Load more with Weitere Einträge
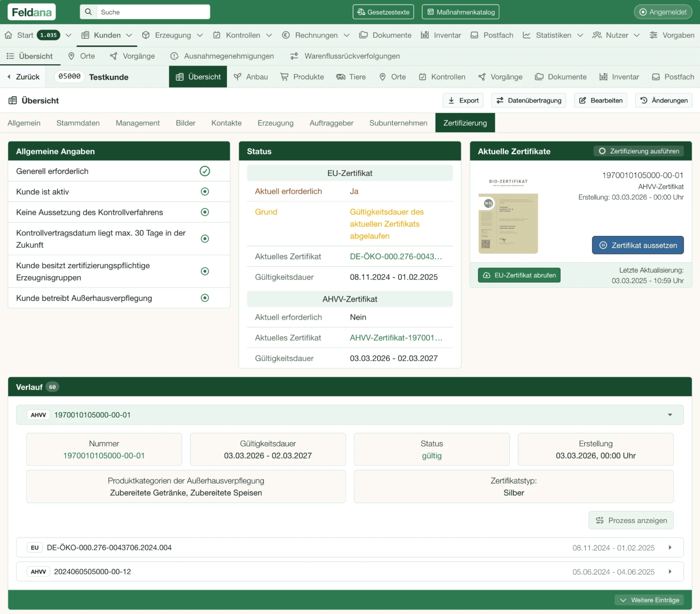This screenshot has height=614, width=700. pyautogui.click(x=650, y=600)
